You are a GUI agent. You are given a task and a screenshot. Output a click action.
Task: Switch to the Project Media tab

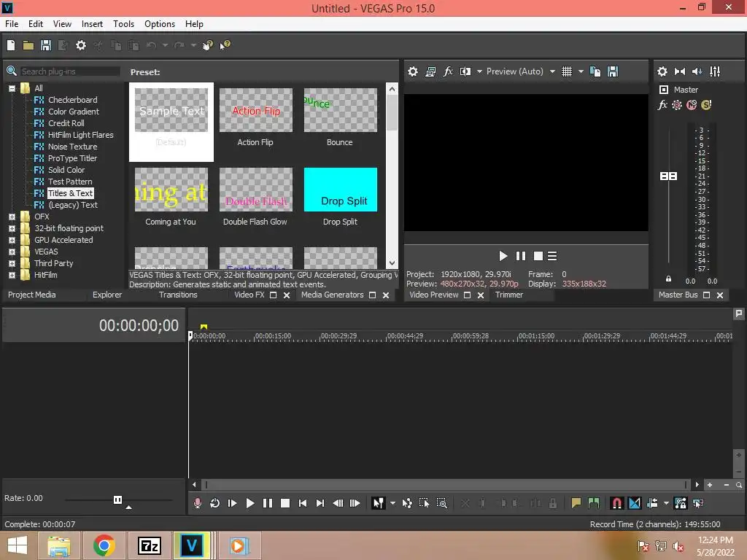[32, 295]
